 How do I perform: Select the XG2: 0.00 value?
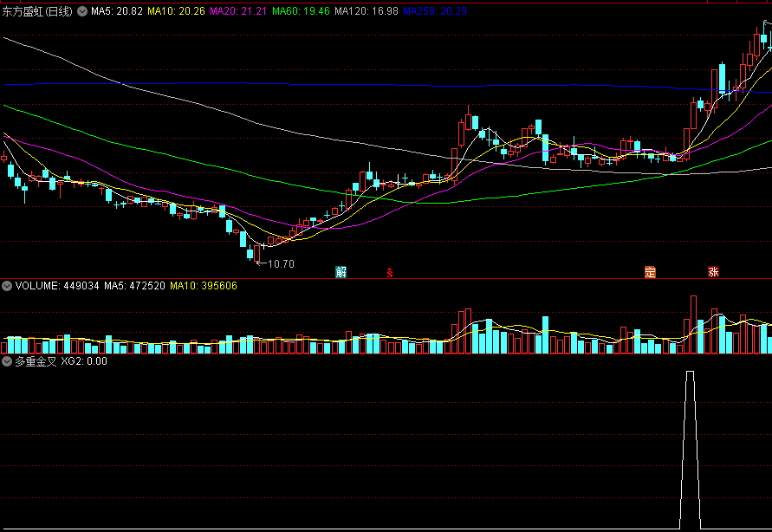tap(84, 361)
